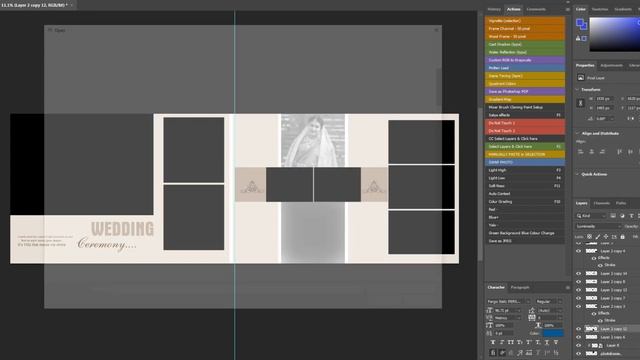The width and height of the screenshot is (640, 360).
Task: Run the Gradient Map action
Action: tap(525, 99)
